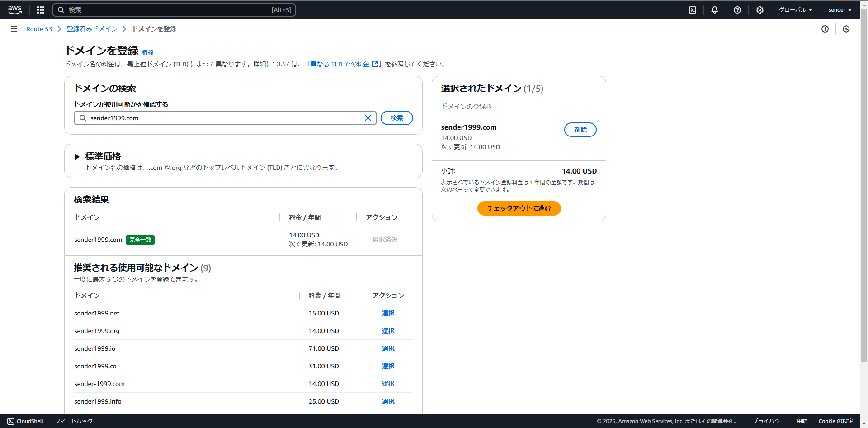This screenshot has height=428, width=868.
Task: Click the info icon near top right
Action: pos(825,29)
